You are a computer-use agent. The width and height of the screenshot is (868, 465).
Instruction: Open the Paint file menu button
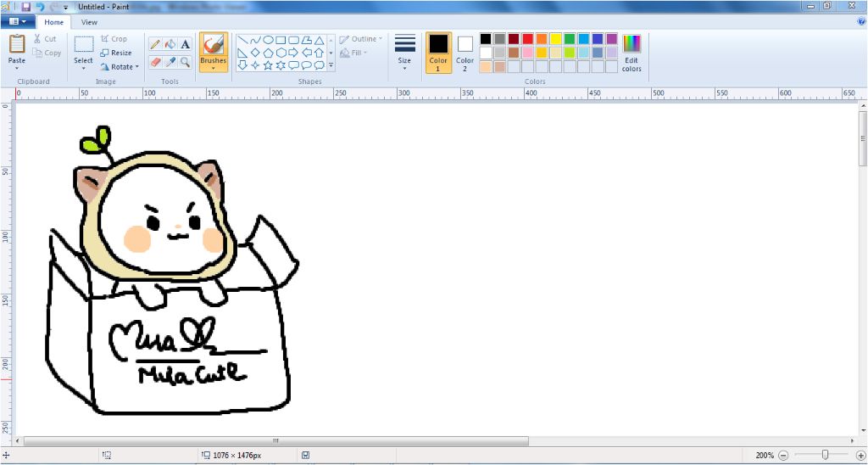pyautogui.click(x=19, y=21)
